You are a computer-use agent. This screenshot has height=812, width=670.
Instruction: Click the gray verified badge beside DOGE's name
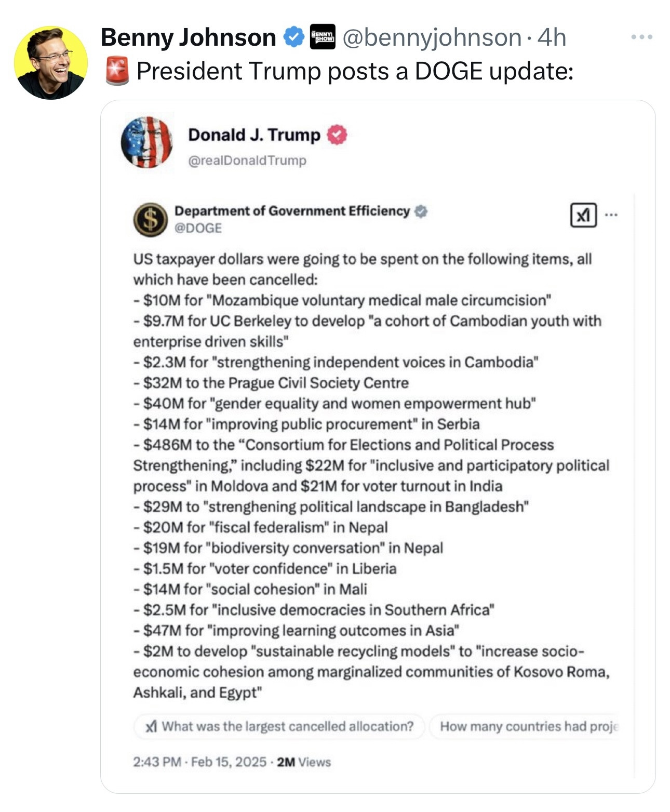pyautogui.click(x=421, y=211)
